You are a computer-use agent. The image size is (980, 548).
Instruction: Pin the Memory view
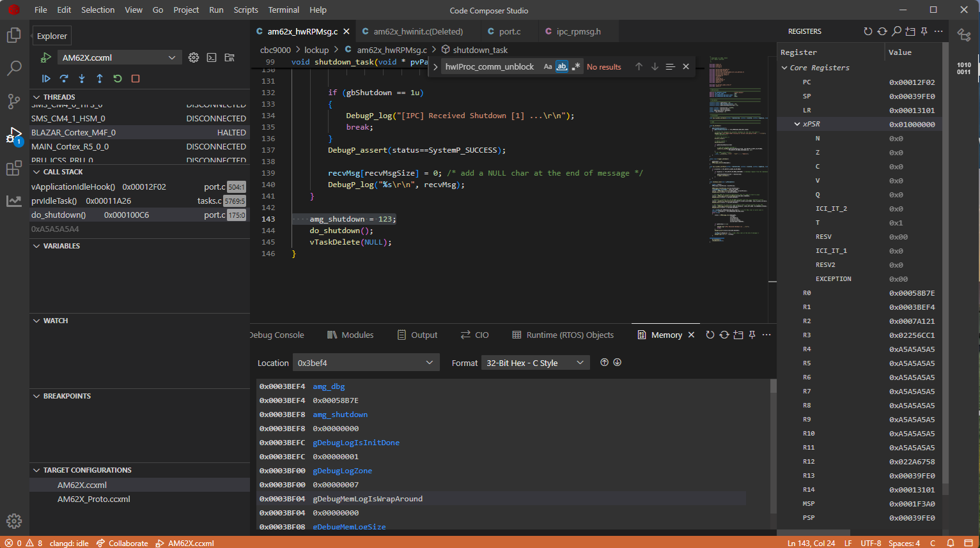pyautogui.click(x=752, y=335)
